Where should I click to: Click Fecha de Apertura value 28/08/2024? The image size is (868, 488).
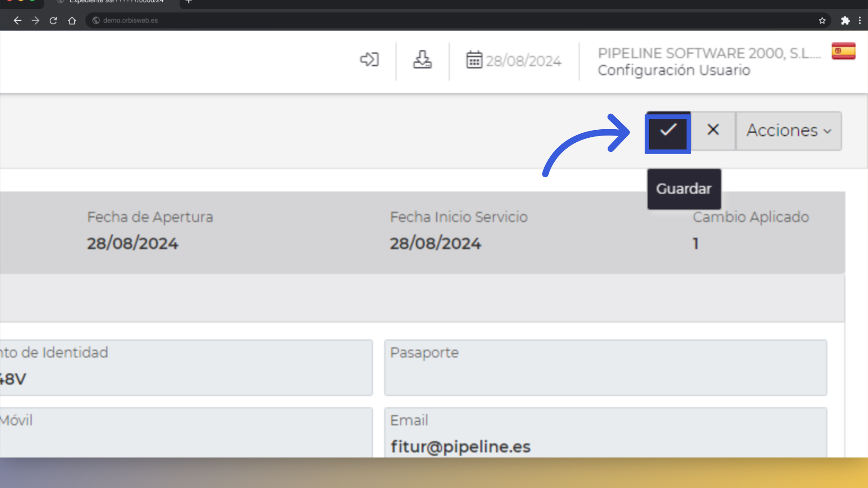133,244
